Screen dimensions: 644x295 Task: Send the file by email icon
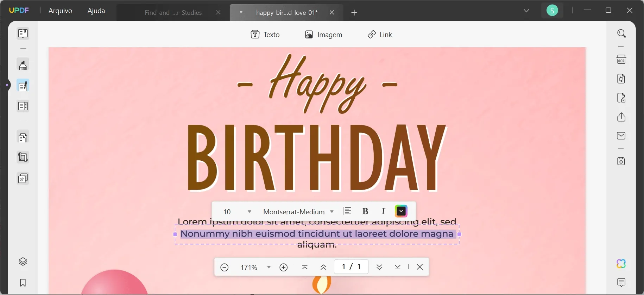[x=621, y=136]
